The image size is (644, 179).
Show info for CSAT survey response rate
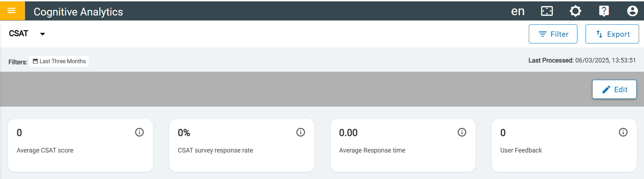[x=301, y=132]
